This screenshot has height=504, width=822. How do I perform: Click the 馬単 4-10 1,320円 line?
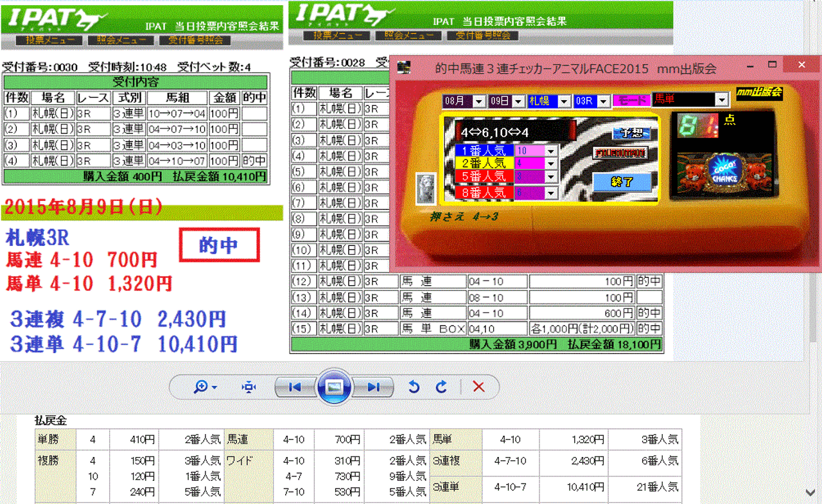point(89,282)
